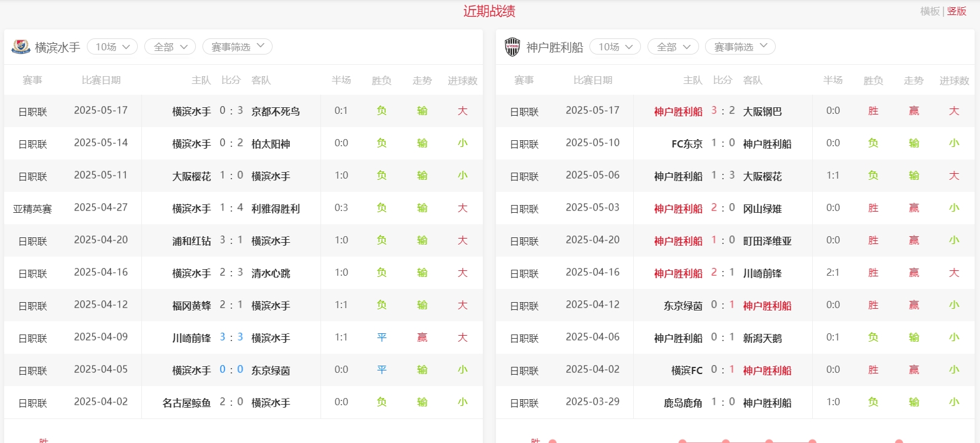Click the 比赛日期 header in right table

click(x=592, y=80)
